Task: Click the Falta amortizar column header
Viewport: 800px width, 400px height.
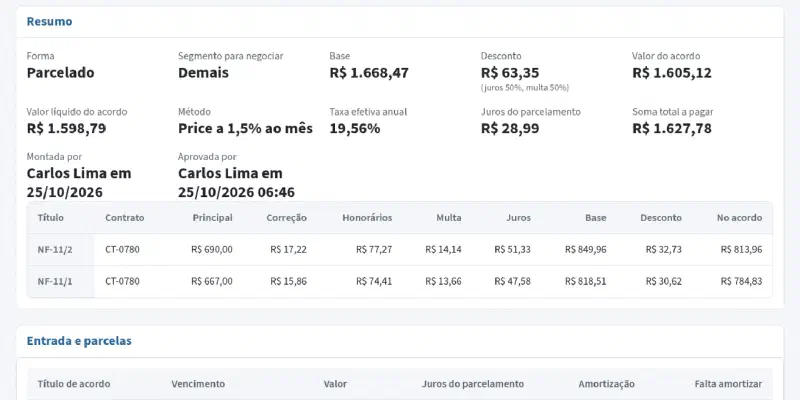Action: pos(728,384)
